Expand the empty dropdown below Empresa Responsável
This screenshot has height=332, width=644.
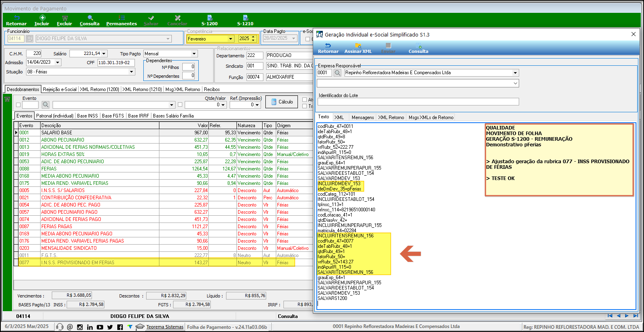[x=515, y=83]
